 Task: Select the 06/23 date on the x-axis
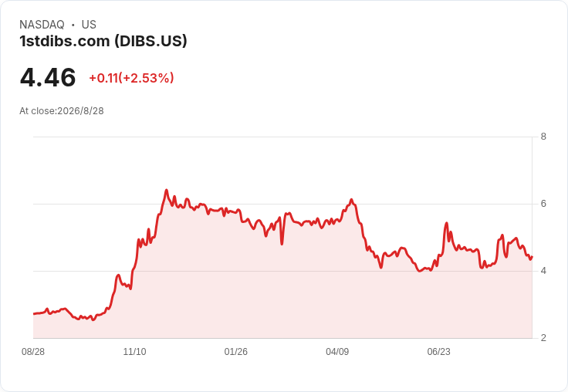[438, 351]
